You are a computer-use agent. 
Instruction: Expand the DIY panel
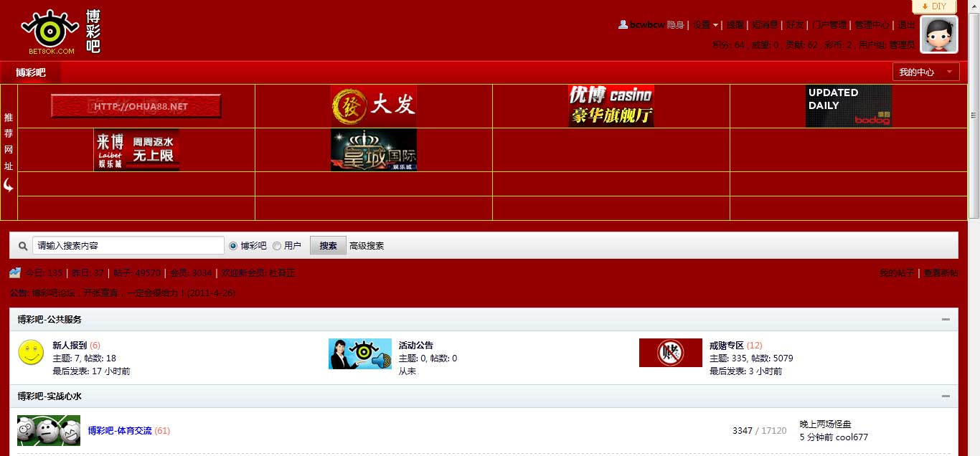tap(934, 6)
